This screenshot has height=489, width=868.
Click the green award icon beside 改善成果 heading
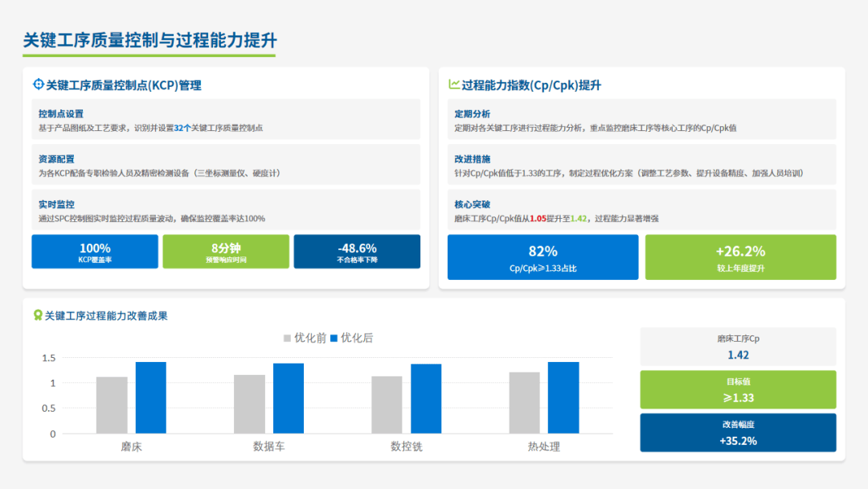click(37, 315)
